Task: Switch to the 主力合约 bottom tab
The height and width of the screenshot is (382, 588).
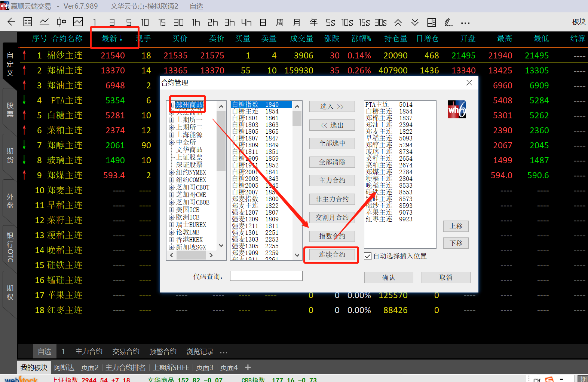Action: (89, 351)
